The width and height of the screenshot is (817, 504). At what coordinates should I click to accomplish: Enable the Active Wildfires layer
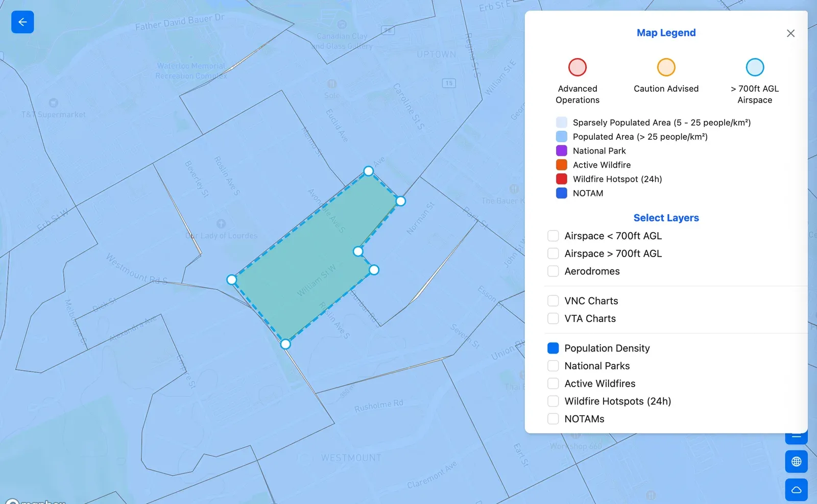click(553, 384)
